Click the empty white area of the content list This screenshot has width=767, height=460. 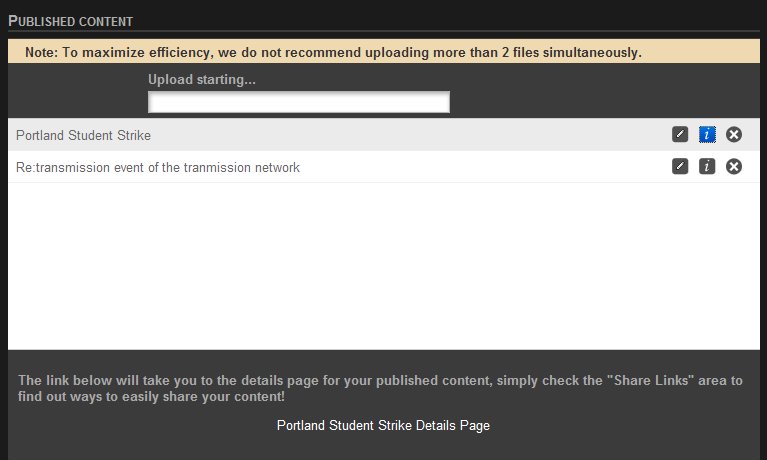click(x=384, y=267)
